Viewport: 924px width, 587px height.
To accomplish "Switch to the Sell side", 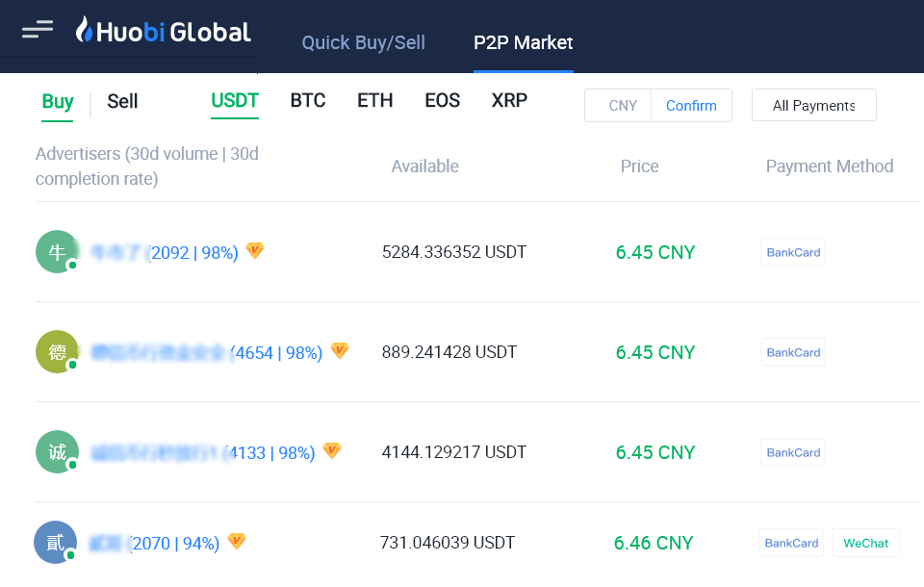I will [122, 102].
